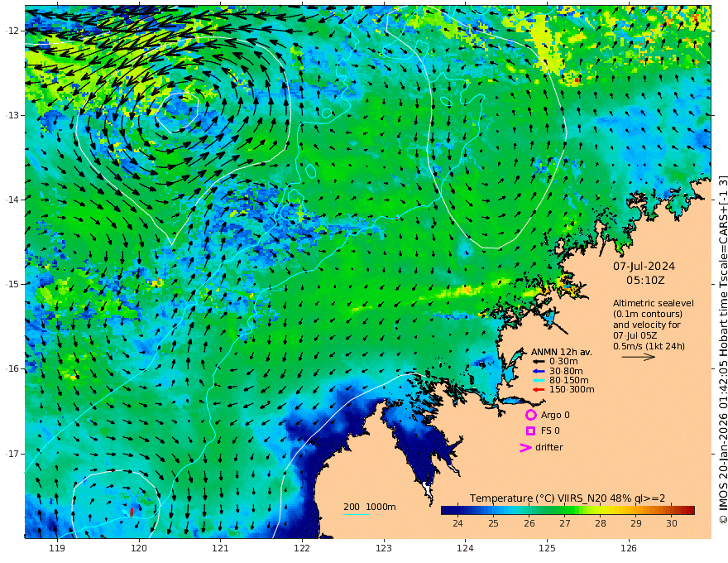
Task: Click the '(0.1m contours)' caption line
Action: [648, 314]
